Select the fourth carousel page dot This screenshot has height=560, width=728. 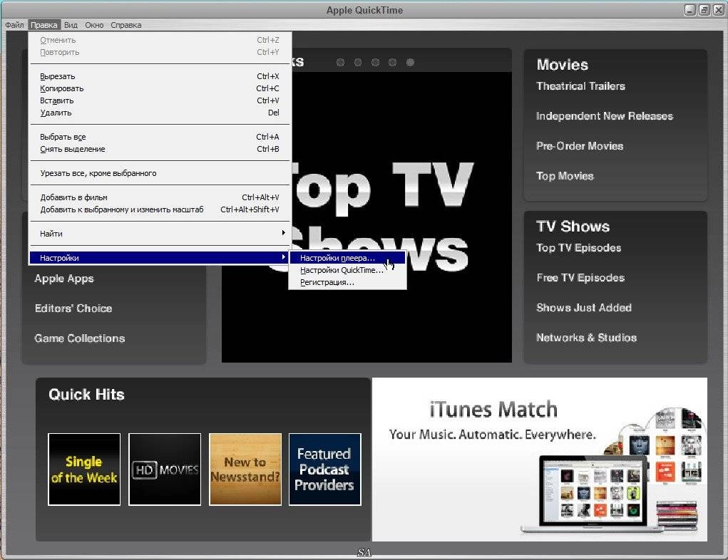point(393,62)
